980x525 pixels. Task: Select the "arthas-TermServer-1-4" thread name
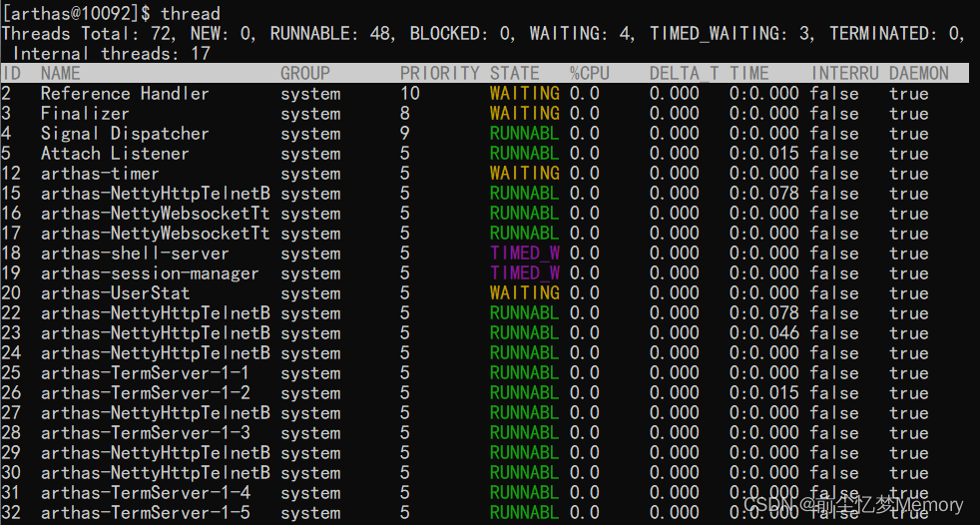pyautogui.click(x=145, y=493)
